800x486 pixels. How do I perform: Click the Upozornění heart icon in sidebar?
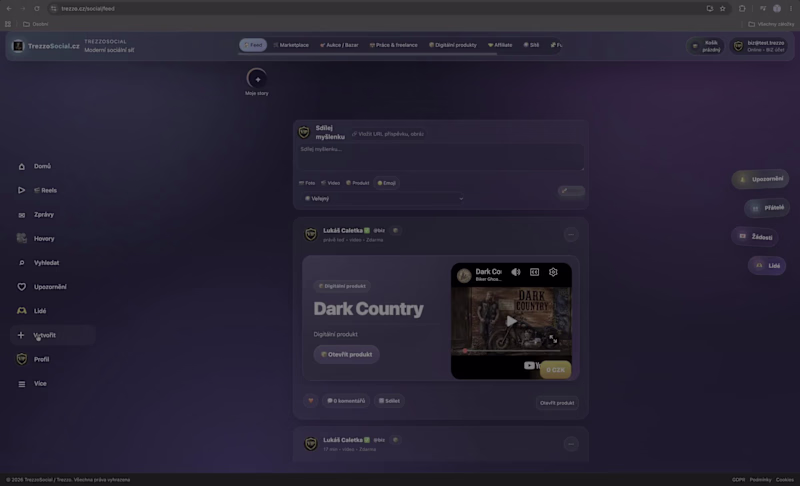[21, 287]
